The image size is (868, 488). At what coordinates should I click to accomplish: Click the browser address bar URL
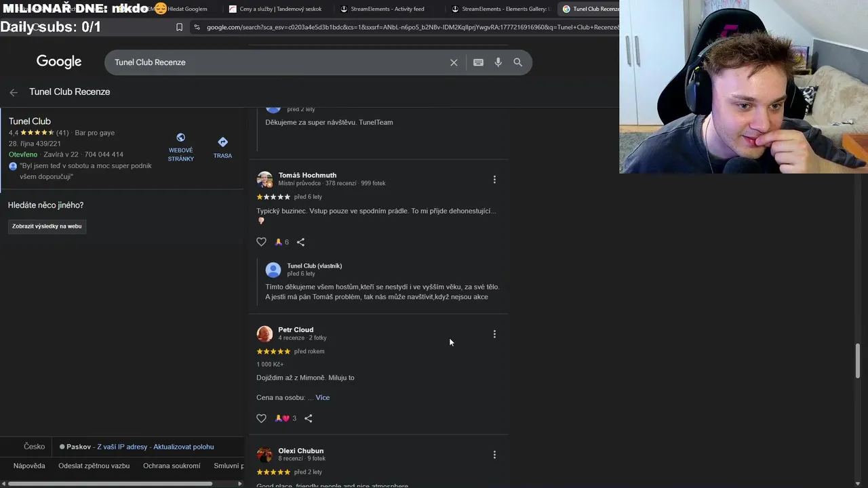click(412, 27)
